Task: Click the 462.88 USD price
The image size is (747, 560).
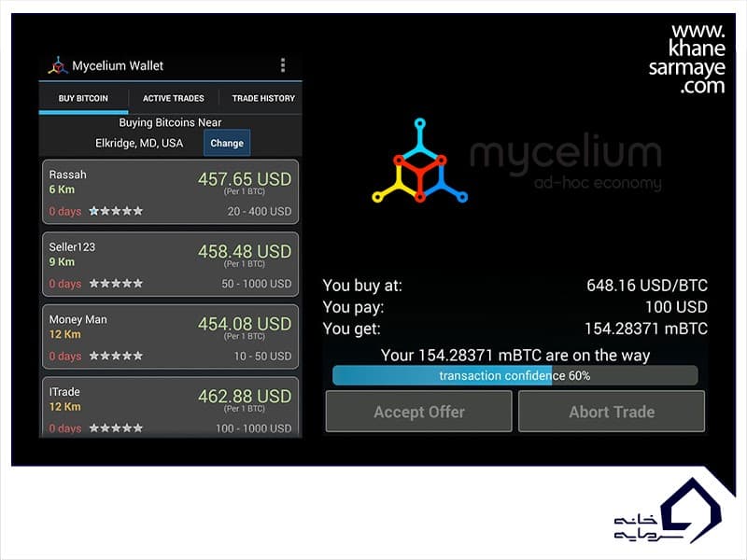Action: (x=245, y=396)
